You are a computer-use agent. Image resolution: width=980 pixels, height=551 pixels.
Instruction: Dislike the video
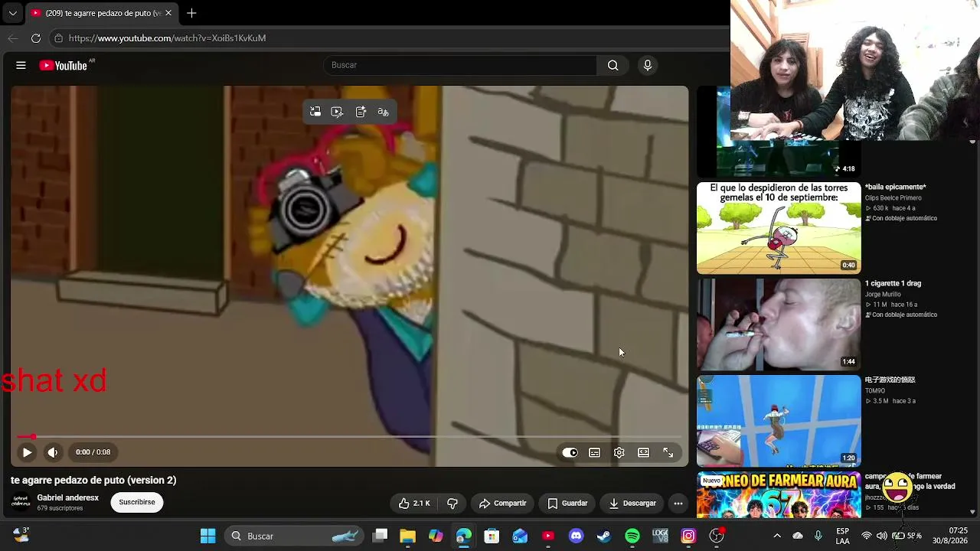click(x=452, y=503)
